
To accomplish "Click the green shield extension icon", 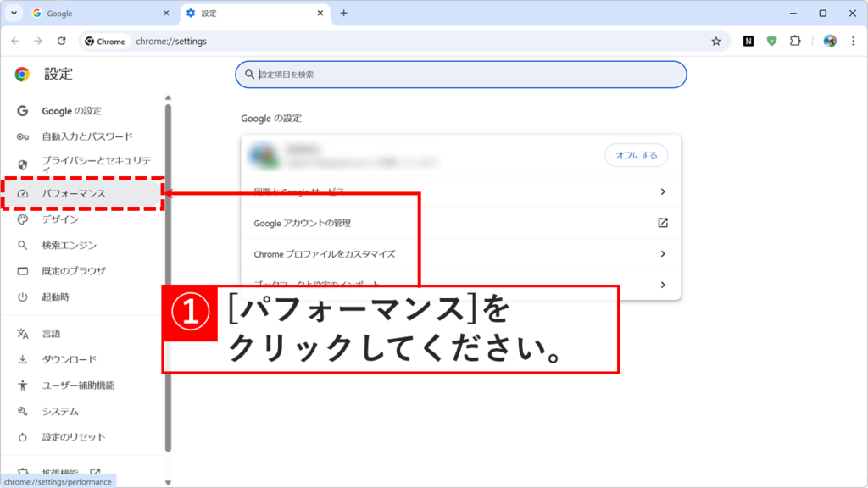I will [773, 40].
